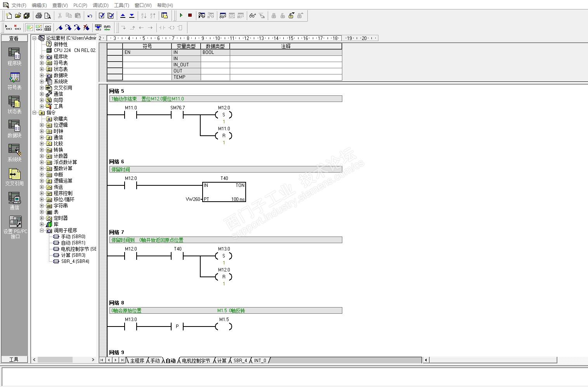Expand the 交叉引用 tree node

click(x=42, y=88)
